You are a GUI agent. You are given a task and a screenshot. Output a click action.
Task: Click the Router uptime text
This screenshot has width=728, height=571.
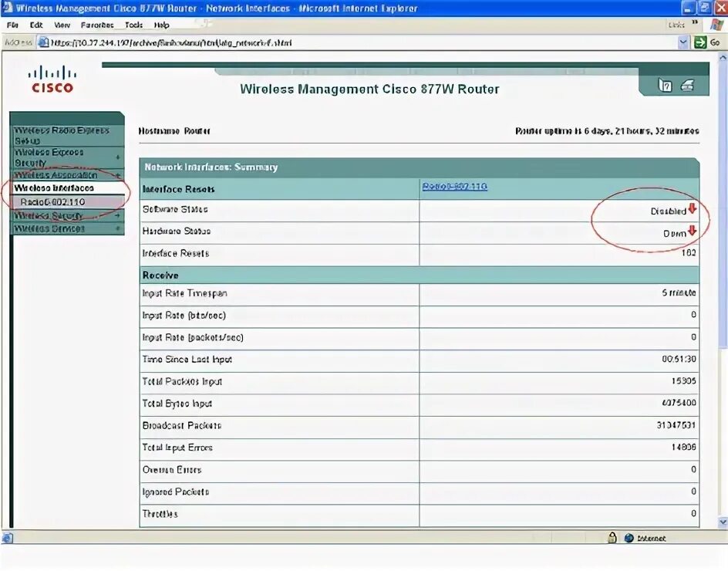pyautogui.click(x=607, y=131)
